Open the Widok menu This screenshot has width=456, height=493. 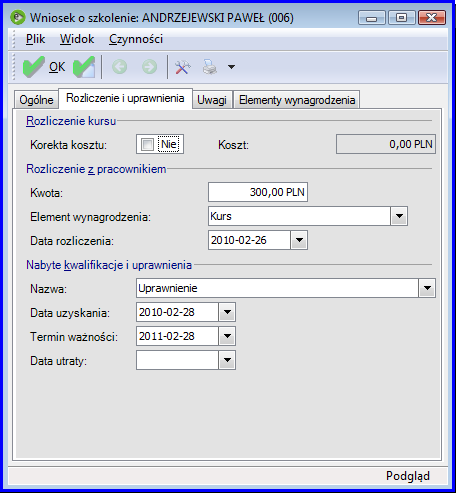click(x=77, y=39)
